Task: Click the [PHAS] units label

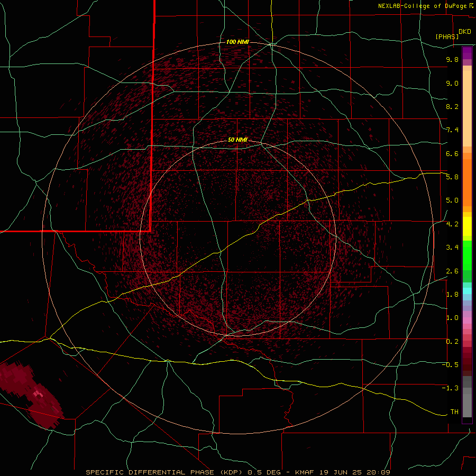Action: 447,36
